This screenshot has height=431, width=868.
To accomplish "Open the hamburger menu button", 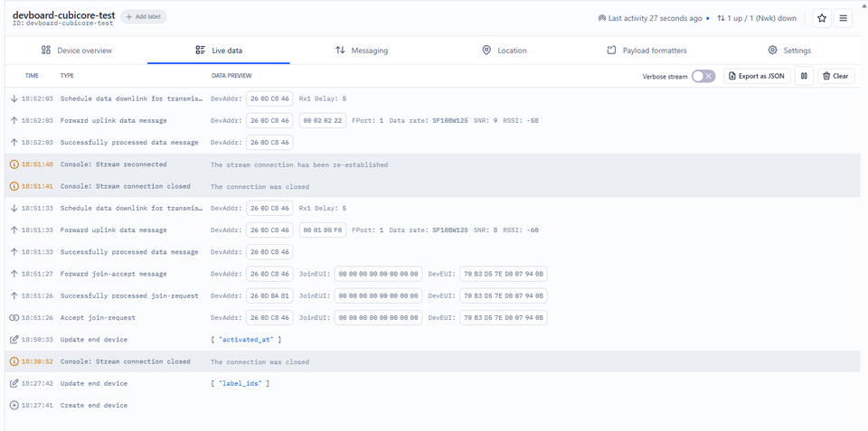I will [x=843, y=18].
